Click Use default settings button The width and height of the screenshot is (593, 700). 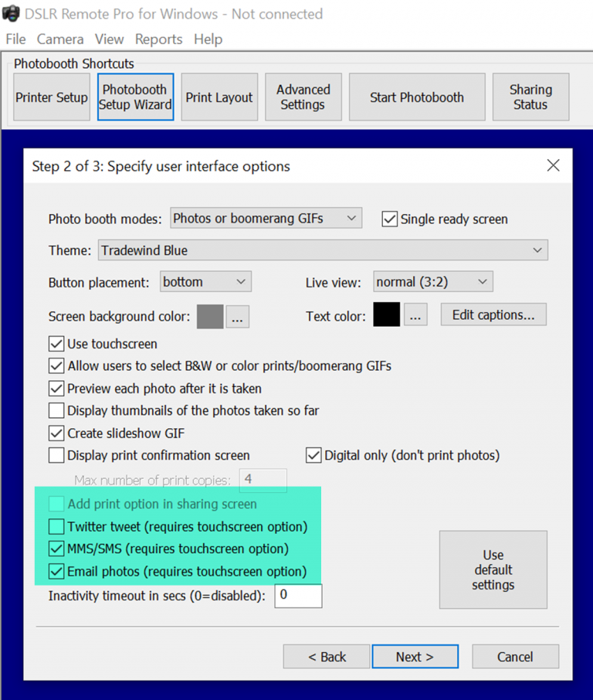point(493,569)
